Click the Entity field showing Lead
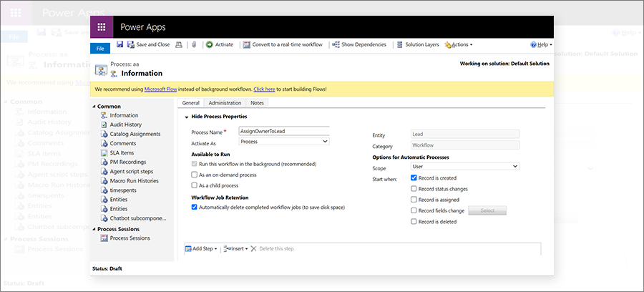This screenshot has width=644, height=292. coord(465,134)
